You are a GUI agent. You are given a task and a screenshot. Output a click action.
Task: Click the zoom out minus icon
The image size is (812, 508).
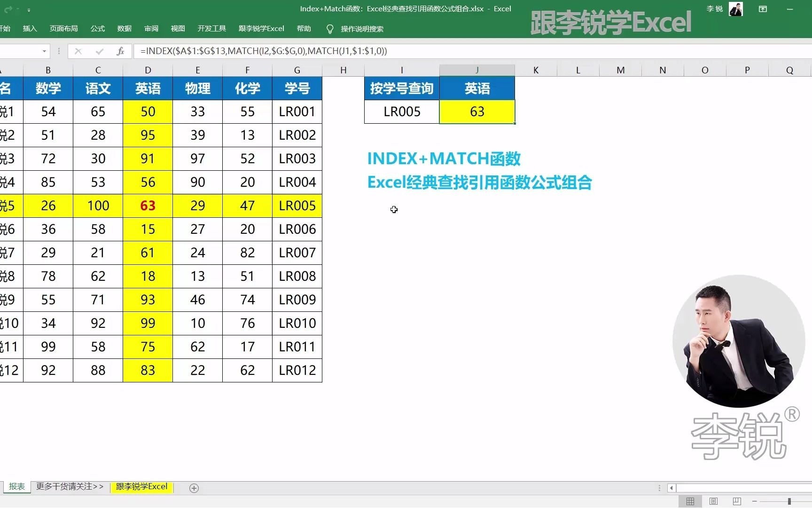[x=755, y=501]
